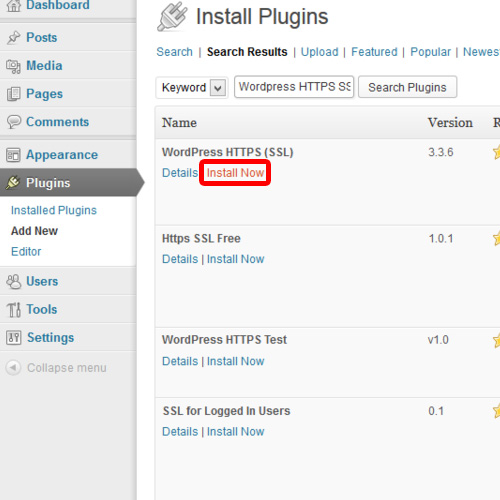500x500 pixels.
Task: Click the rating star for WordPress HTTPS (SSL)
Action: pos(496,152)
